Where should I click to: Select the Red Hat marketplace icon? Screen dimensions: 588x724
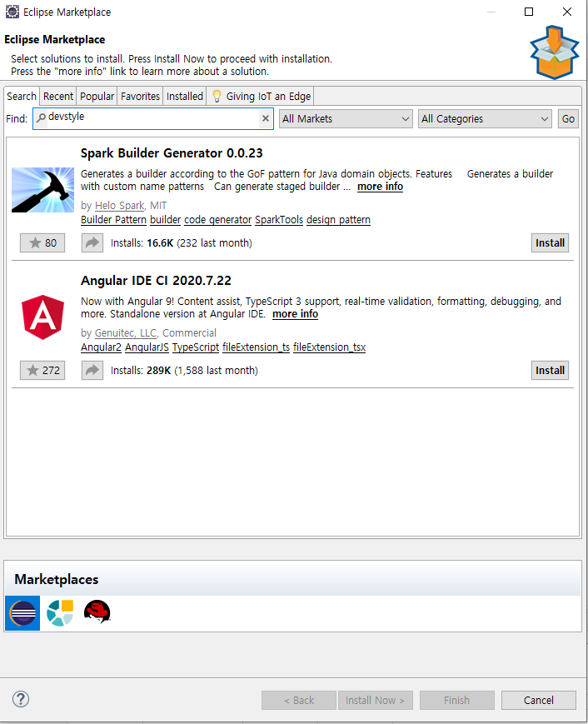pyautogui.click(x=97, y=612)
